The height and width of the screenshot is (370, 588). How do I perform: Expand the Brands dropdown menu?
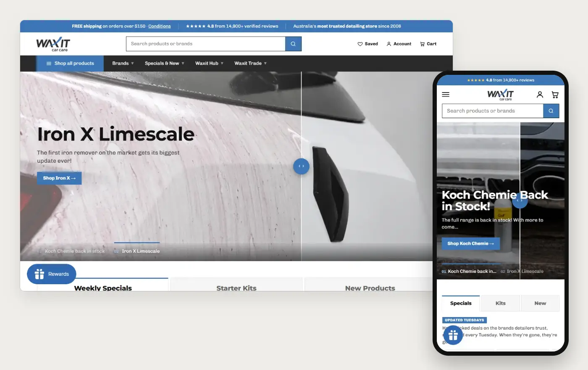click(123, 63)
